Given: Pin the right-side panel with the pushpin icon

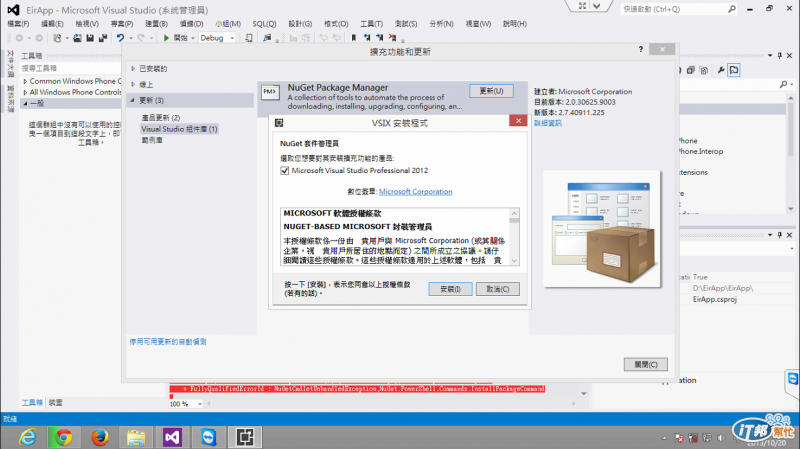Looking at the screenshot, I should 780,55.
